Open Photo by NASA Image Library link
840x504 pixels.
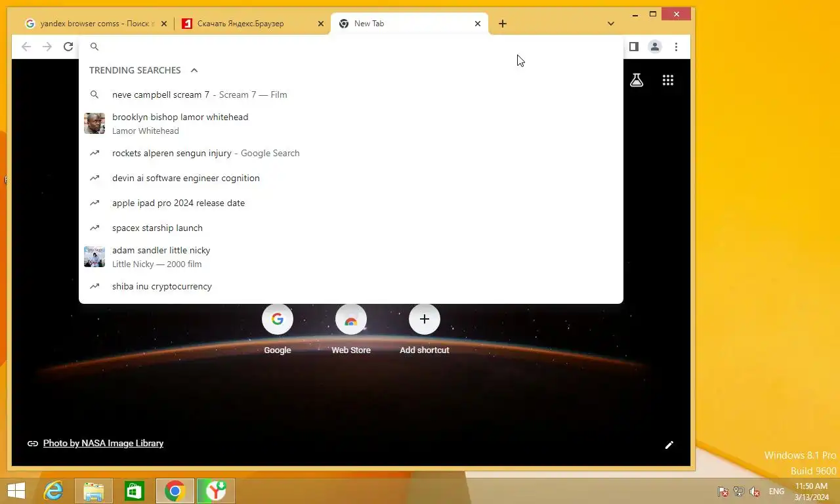tap(103, 444)
